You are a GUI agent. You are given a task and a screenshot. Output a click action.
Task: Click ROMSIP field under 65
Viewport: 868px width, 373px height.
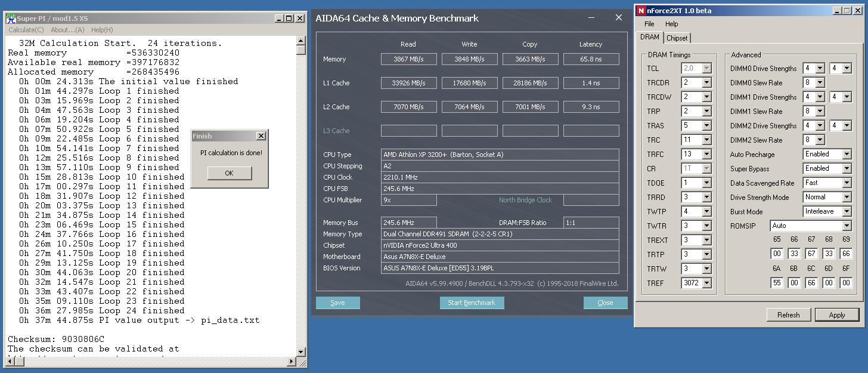point(777,254)
